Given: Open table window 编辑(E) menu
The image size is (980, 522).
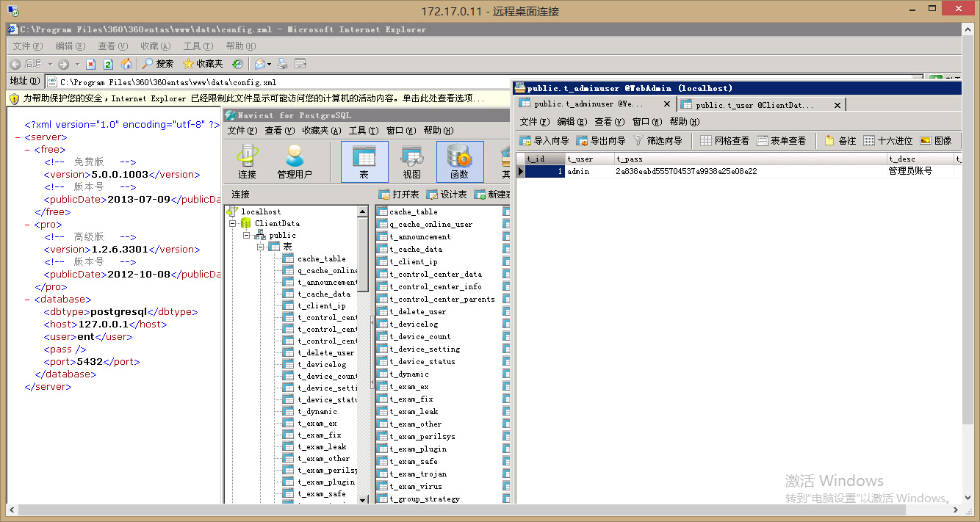Looking at the screenshot, I should click(x=572, y=122).
